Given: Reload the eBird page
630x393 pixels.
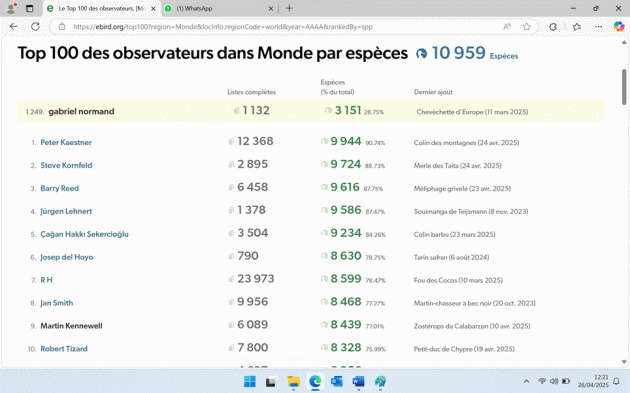Looking at the screenshot, I should [x=35, y=27].
